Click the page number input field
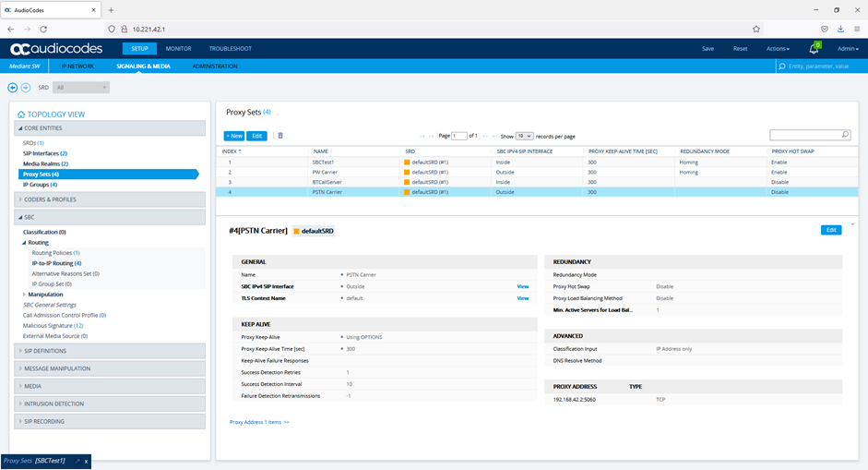 459,136
